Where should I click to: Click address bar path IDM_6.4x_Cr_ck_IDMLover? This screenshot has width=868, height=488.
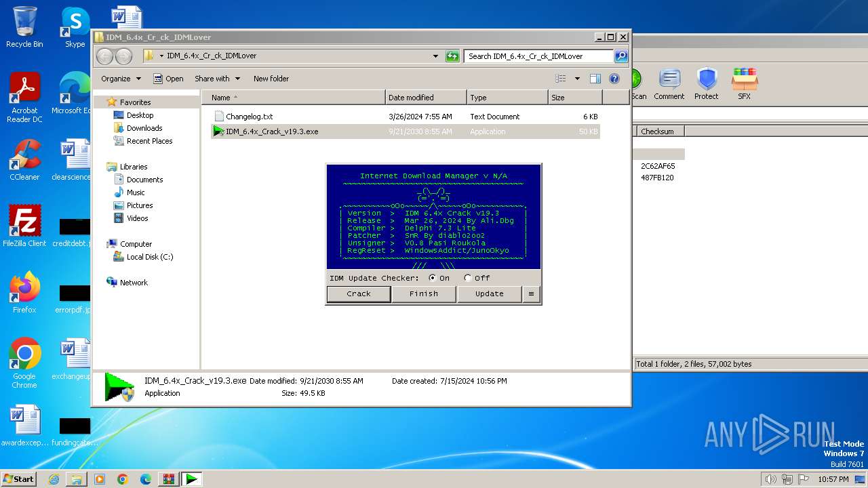(x=212, y=56)
